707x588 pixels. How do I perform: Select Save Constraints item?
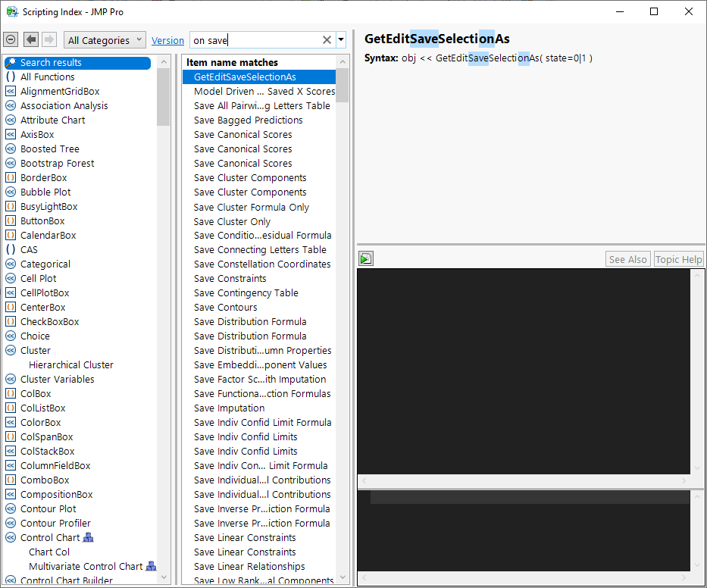230,278
